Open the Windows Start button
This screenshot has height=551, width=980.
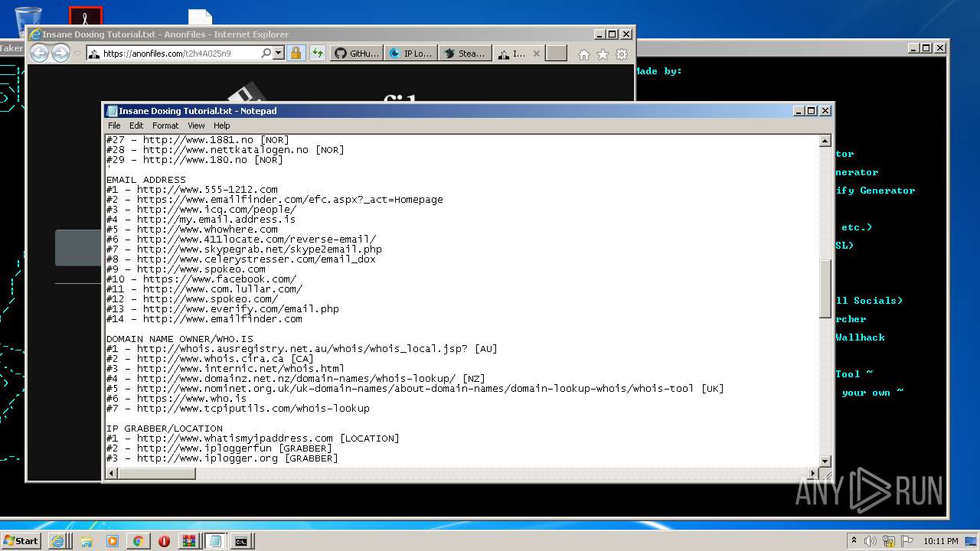coord(21,540)
